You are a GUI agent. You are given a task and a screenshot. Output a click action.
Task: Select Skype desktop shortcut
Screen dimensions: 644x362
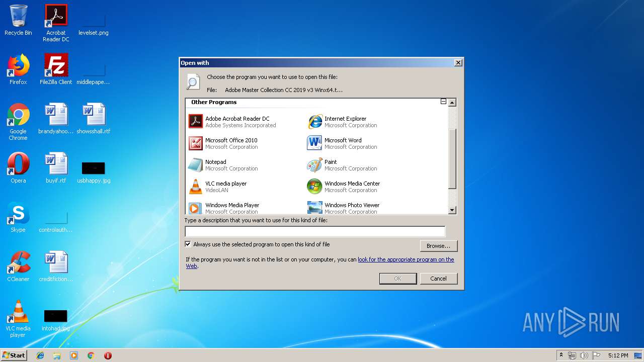pos(18,217)
